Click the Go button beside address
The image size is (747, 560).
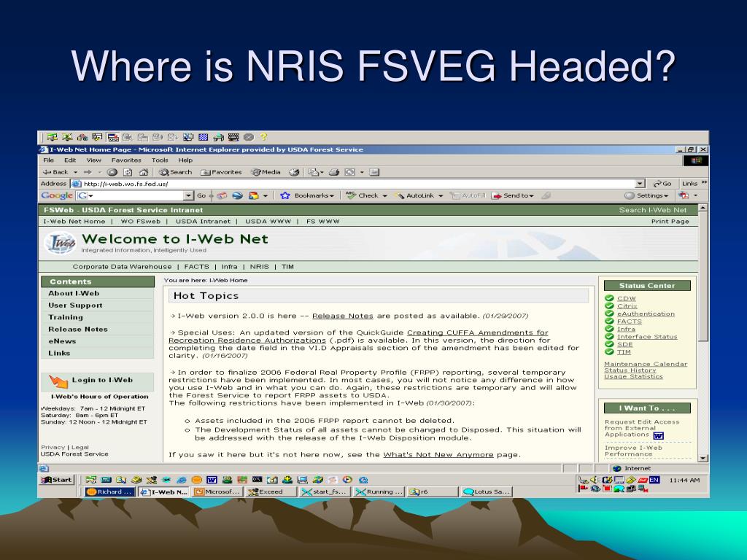(662, 184)
